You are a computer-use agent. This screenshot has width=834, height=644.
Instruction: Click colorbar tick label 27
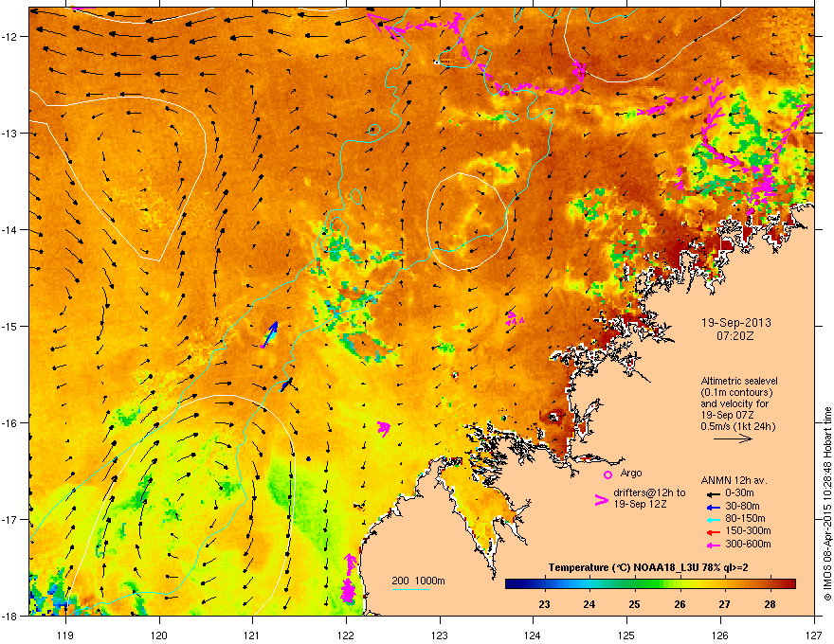pyautogui.click(x=724, y=604)
